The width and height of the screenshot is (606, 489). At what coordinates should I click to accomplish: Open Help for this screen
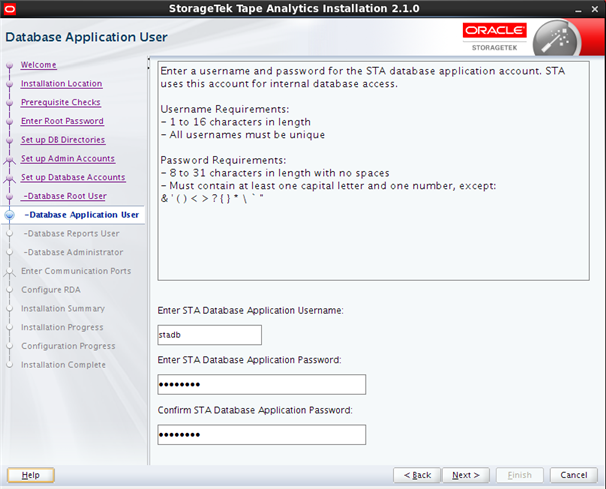[x=31, y=475]
